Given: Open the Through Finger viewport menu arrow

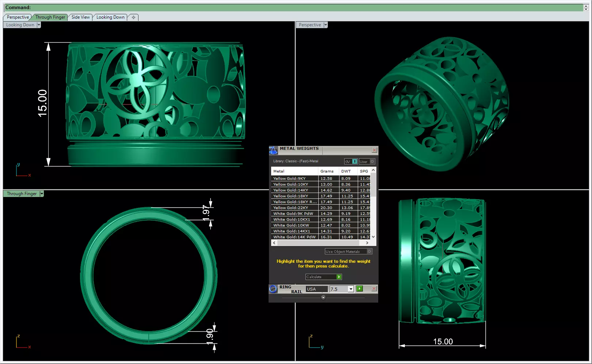Looking at the screenshot, I should (x=42, y=194).
